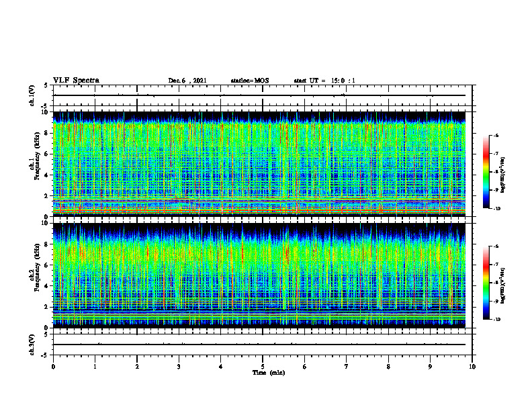Select time axis tick label "3"

pyautogui.click(x=179, y=367)
